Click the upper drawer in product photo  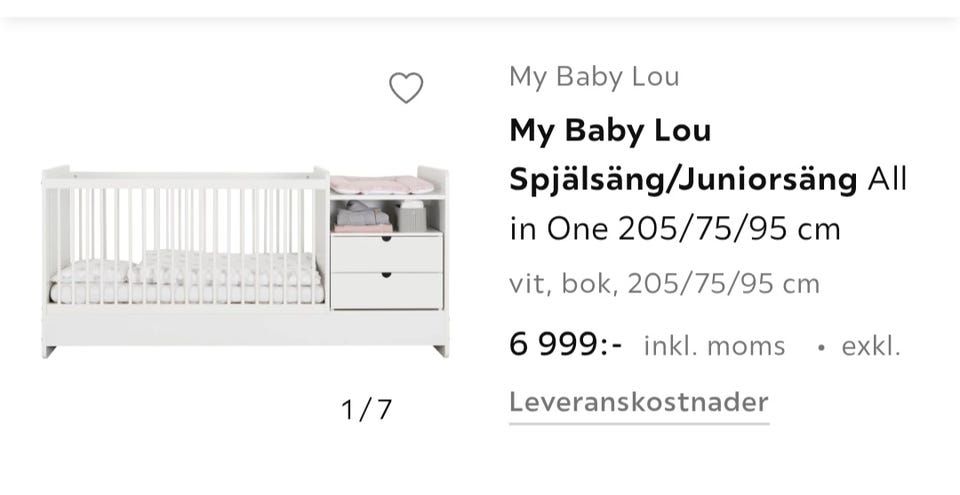pos(386,252)
